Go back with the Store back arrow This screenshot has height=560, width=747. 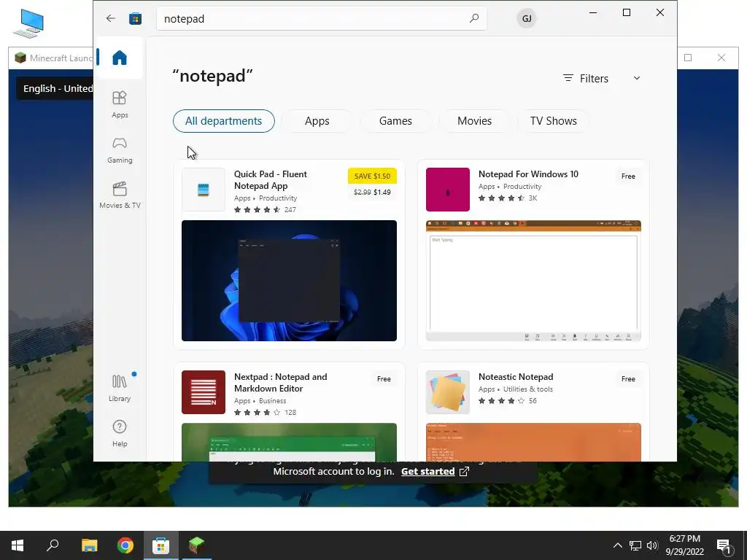coord(111,18)
